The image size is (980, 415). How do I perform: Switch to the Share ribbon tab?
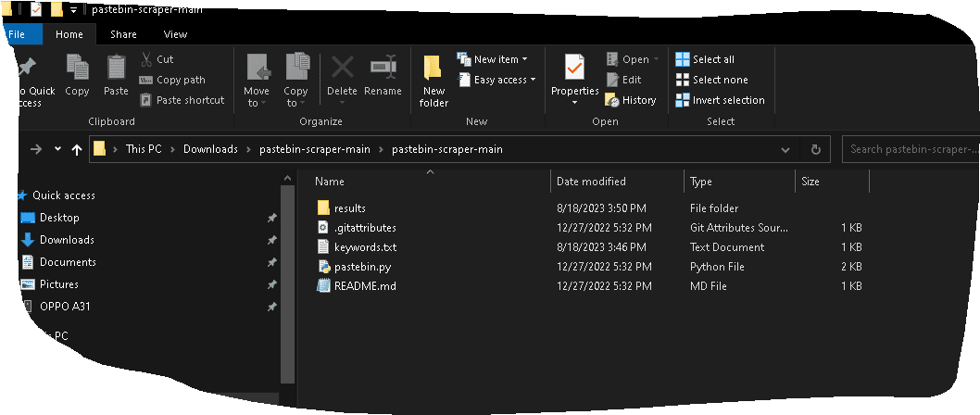click(123, 34)
